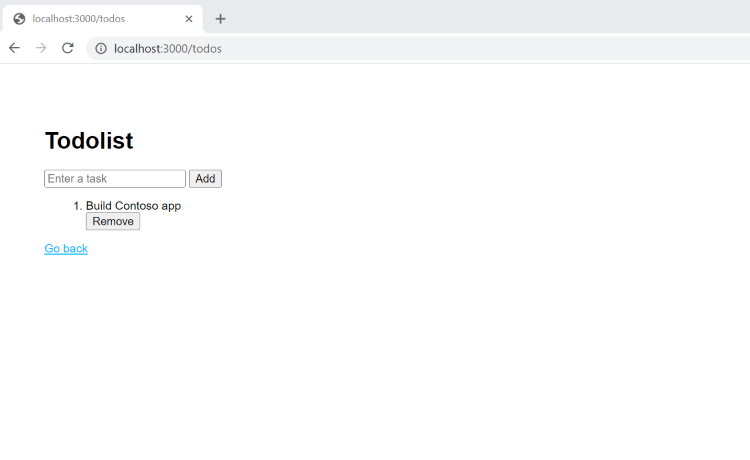Focus the Enter a task input field
The width and height of the screenshot is (750, 460).
point(115,178)
